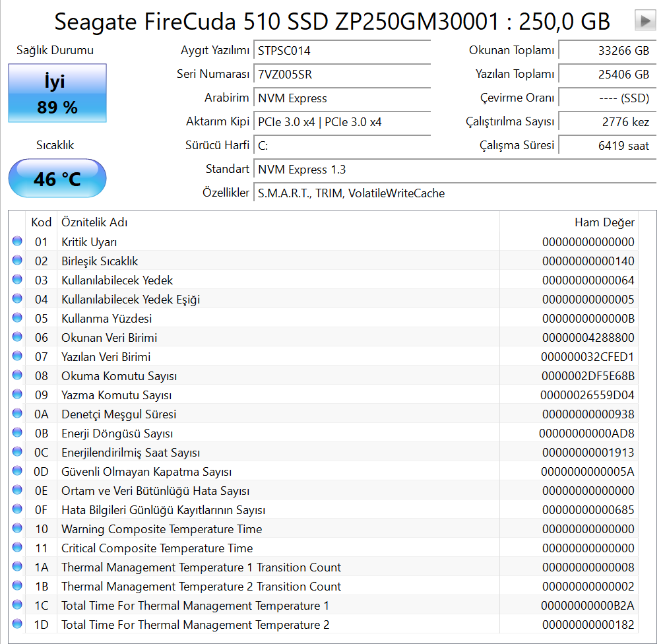
Task: Click the status icon for Enerji Döngüsü Sayısı
Action: tap(17, 434)
